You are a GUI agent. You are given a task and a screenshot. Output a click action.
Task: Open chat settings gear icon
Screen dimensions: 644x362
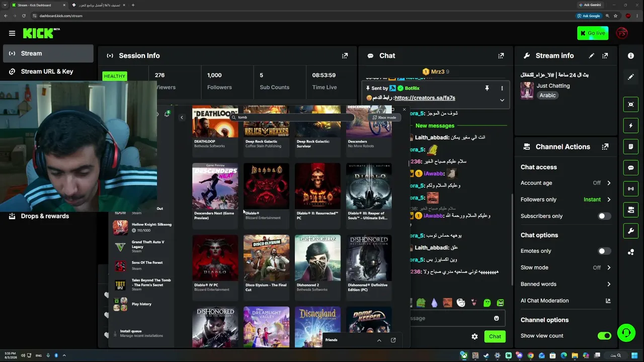[474, 336]
